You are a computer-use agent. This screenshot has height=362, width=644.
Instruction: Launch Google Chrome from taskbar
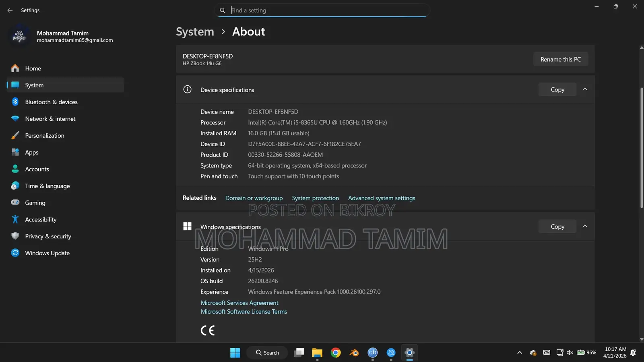pos(336,353)
